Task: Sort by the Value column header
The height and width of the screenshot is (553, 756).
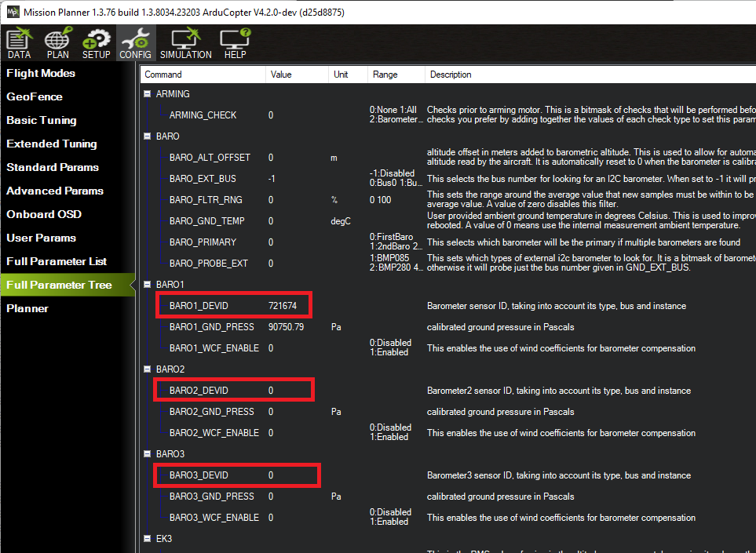Action: (297, 75)
